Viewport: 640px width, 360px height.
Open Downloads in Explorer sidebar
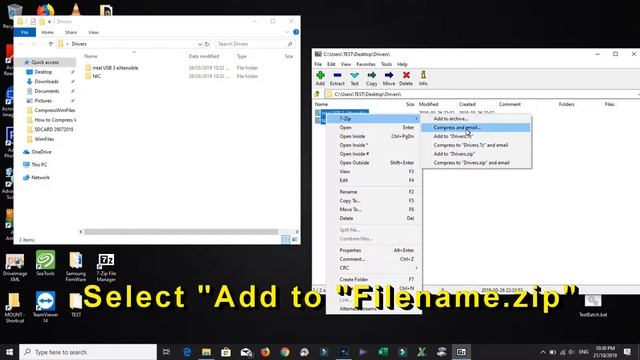pyautogui.click(x=46, y=82)
